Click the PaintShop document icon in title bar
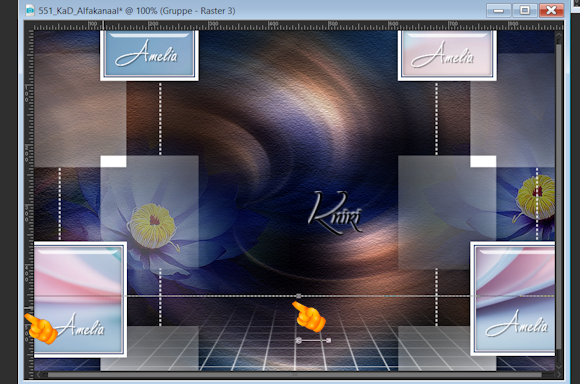The height and width of the screenshot is (384, 580). click(x=30, y=10)
